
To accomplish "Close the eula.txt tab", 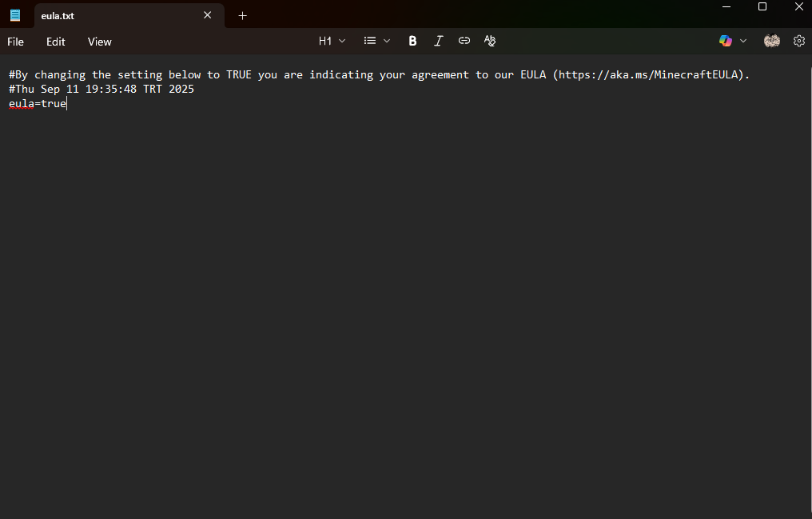I will click(x=207, y=15).
